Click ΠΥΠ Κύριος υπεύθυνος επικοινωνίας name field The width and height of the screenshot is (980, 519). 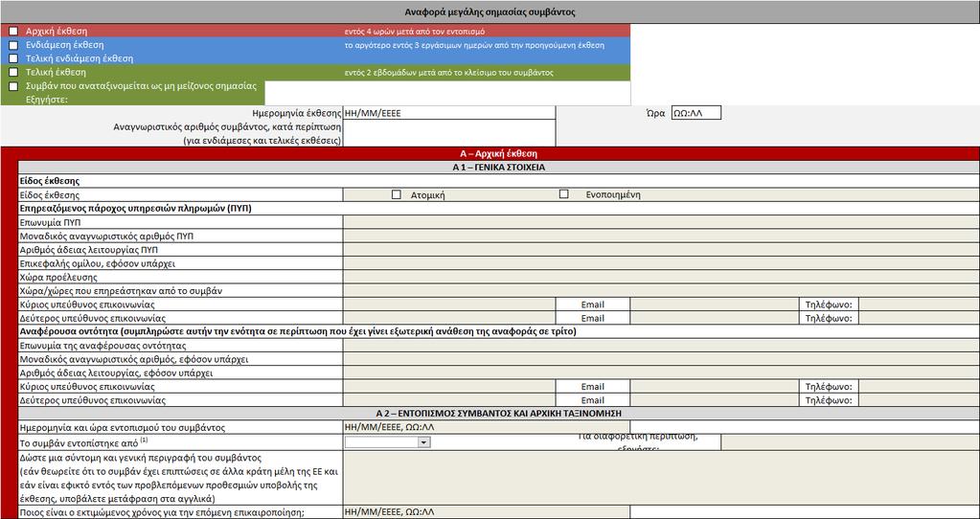coord(449,305)
